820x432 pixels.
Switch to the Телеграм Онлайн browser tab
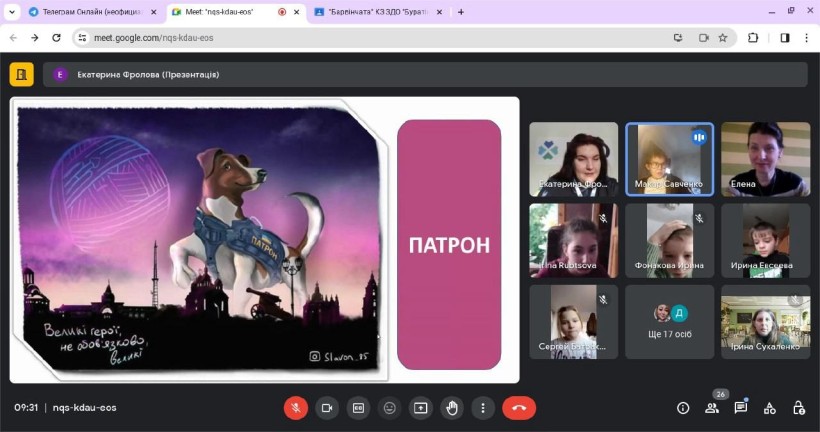point(85,12)
